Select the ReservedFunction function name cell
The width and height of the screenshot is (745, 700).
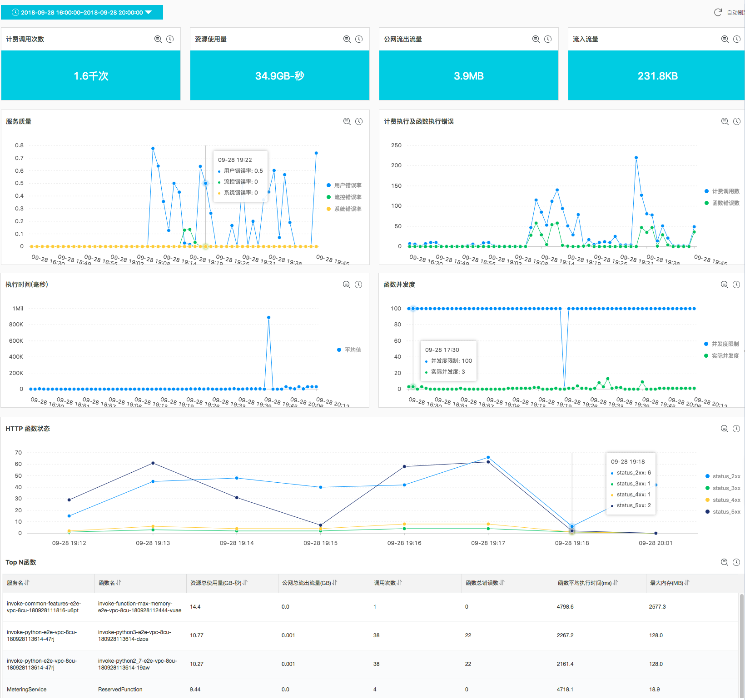coord(120,690)
